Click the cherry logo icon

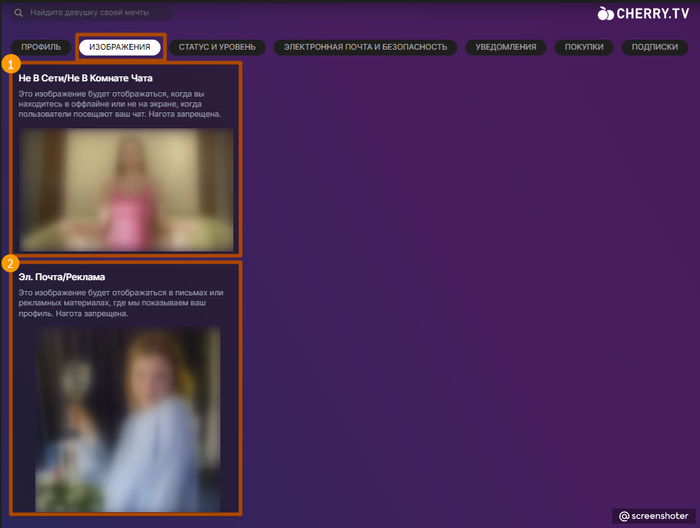click(605, 13)
